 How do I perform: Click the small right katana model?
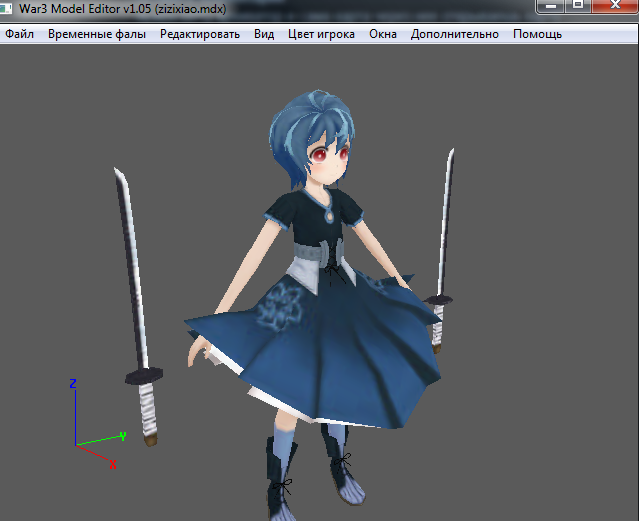click(x=442, y=251)
